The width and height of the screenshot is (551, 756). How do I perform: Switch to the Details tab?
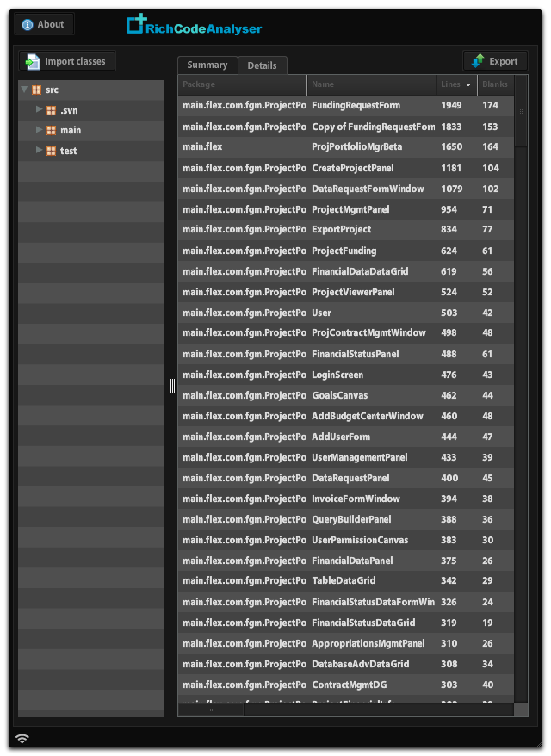pos(262,65)
